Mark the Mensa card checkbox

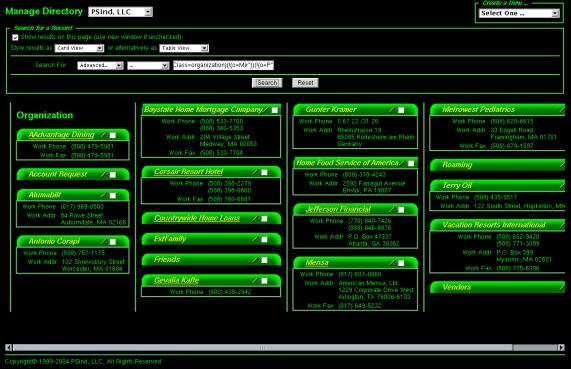tap(401, 263)
